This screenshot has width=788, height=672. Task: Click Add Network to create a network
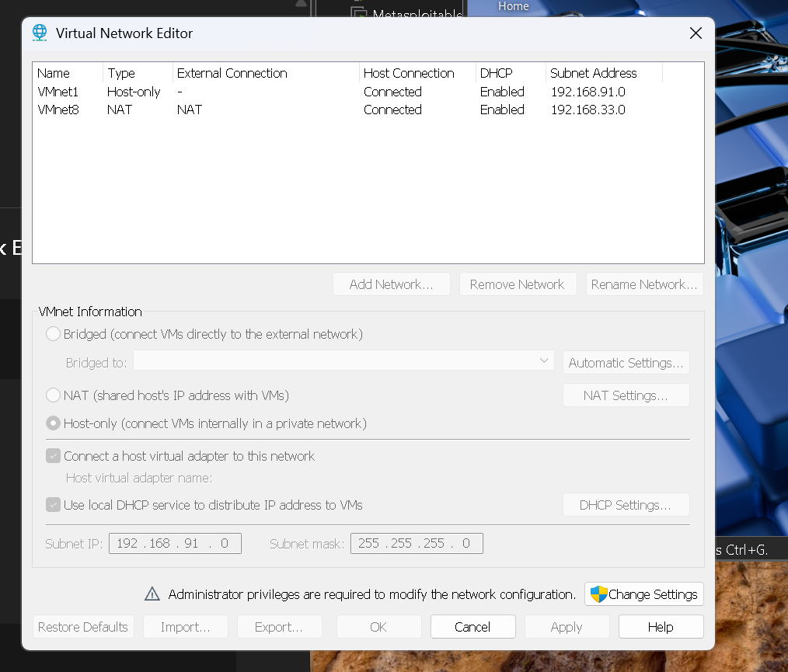pos(392,284)
